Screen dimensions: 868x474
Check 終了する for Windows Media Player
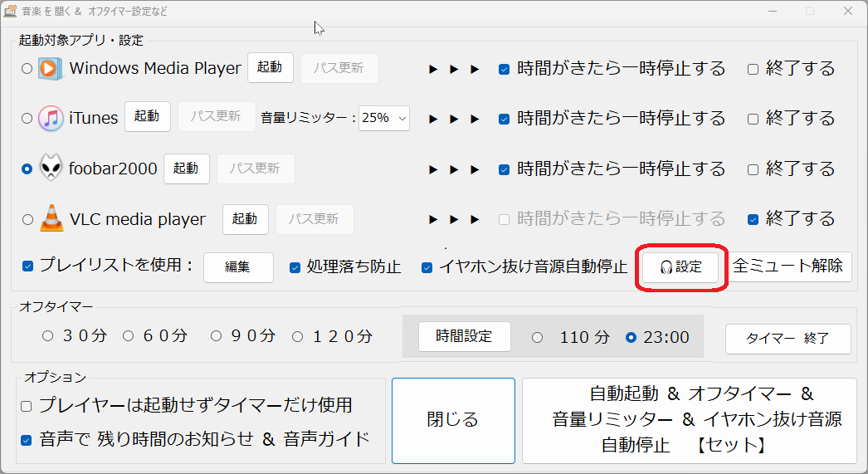pyautogui.click(x=753, y=69)
